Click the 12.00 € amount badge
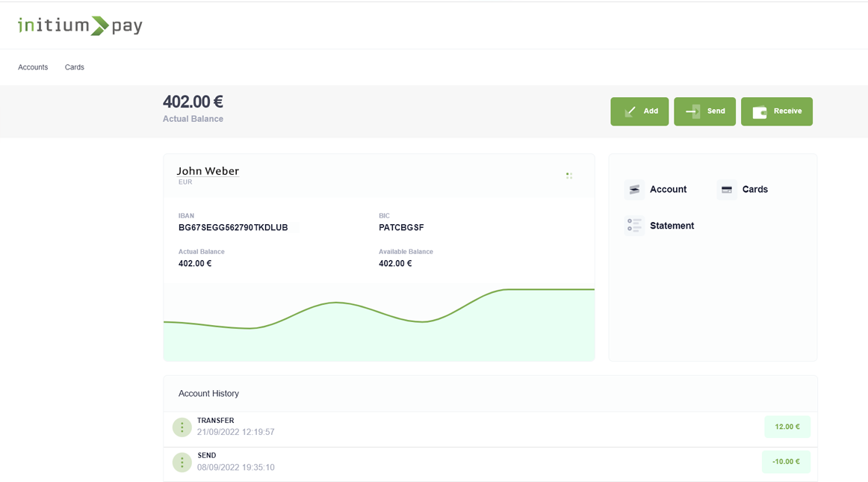868x482 pixels. click(787, 427)
